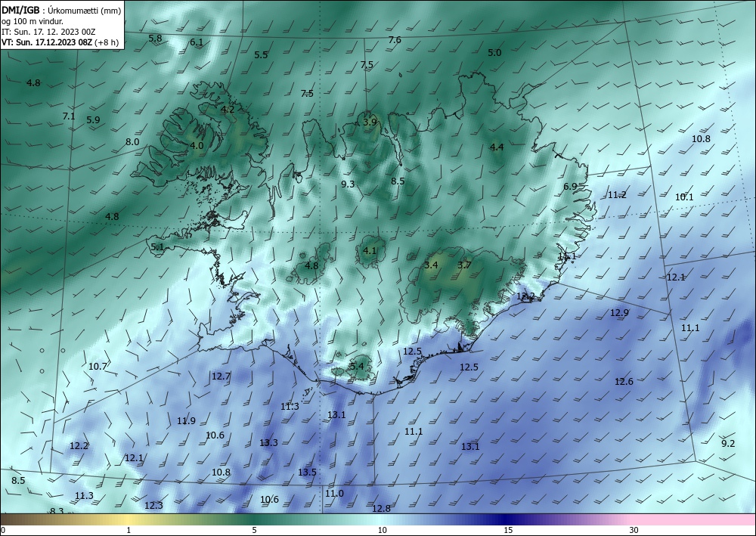Click the 3.9 value label
756x536 pixels.
(x=370, y=122)
